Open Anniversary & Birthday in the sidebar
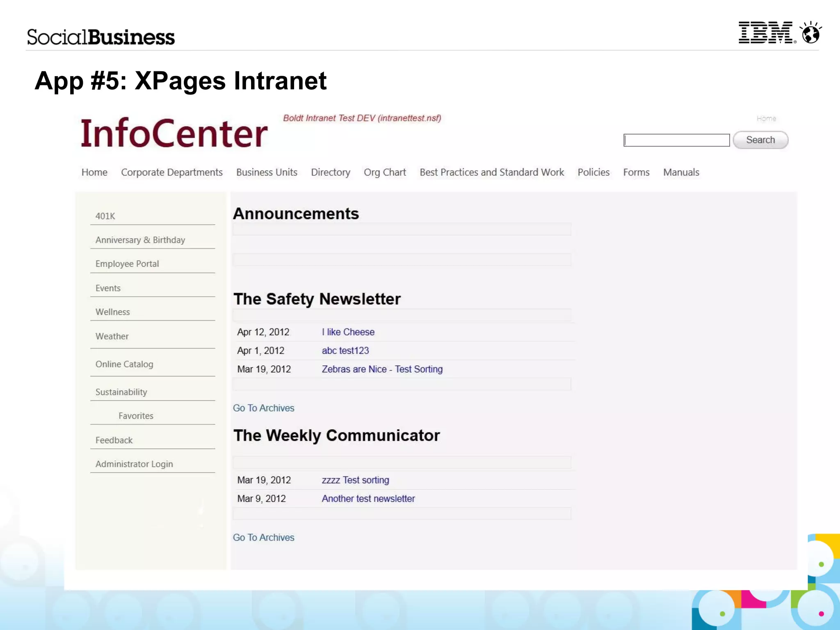Screen dimensions: 840x630 pos(140,240)
